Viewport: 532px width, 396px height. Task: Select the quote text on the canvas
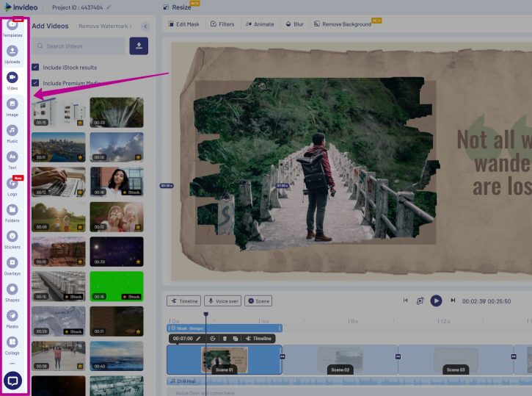pyautogui.click(x=495, y=163)
